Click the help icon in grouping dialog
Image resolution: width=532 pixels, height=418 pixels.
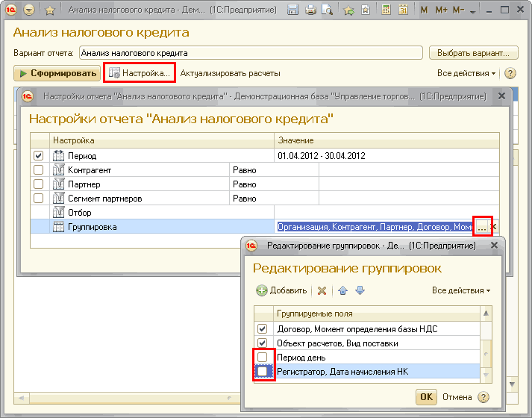click(484, 397)
